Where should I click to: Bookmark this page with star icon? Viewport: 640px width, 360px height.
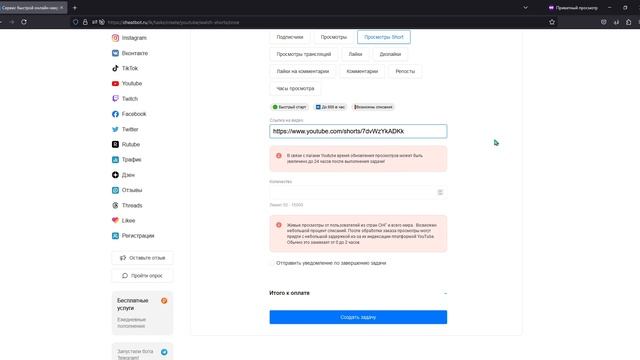coord(552,22)
